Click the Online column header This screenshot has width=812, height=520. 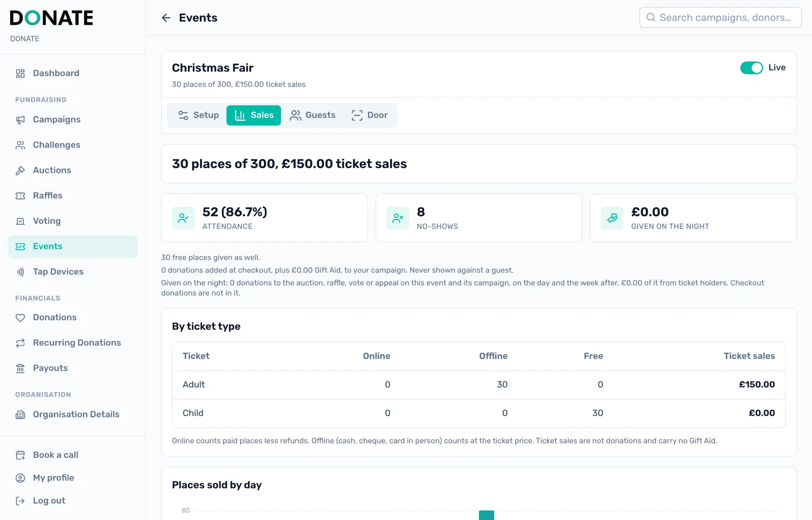[377, 356]
